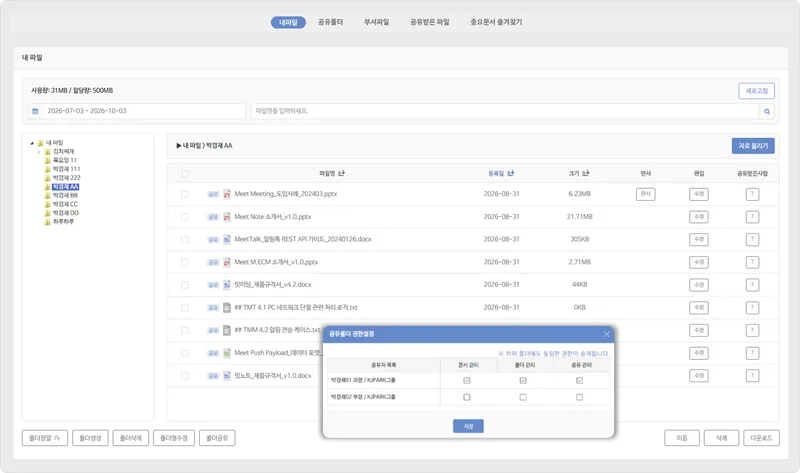Click 수정 for MeetTalk_알림톡 REST API row

click(x=699, y=239)
